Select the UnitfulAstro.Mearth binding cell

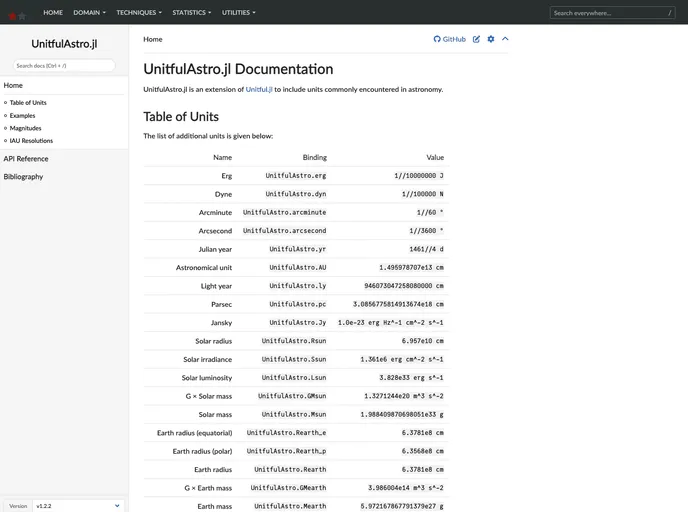pyautogui.click(x=290, y=506)
